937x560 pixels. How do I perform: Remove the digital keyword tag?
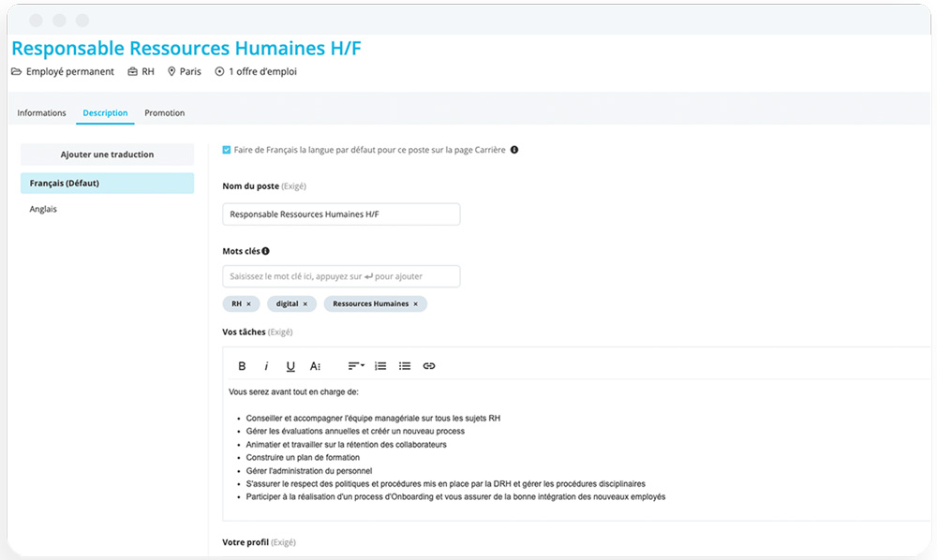305,304
